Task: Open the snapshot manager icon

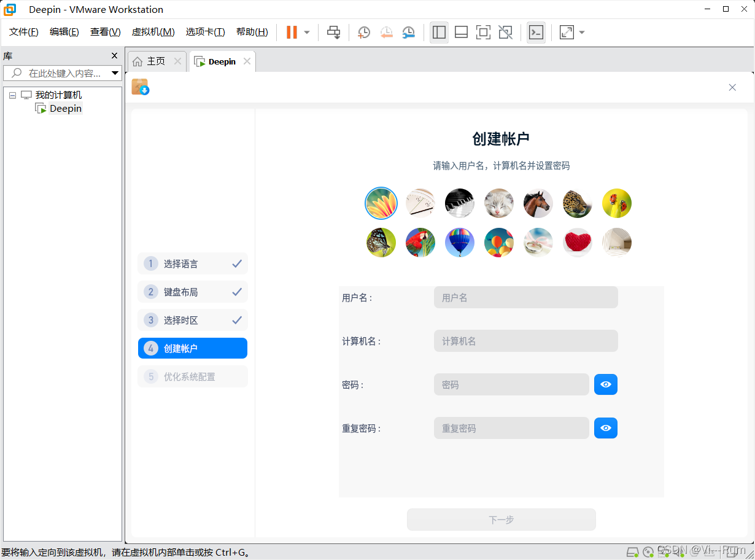Action: point(408,33)
